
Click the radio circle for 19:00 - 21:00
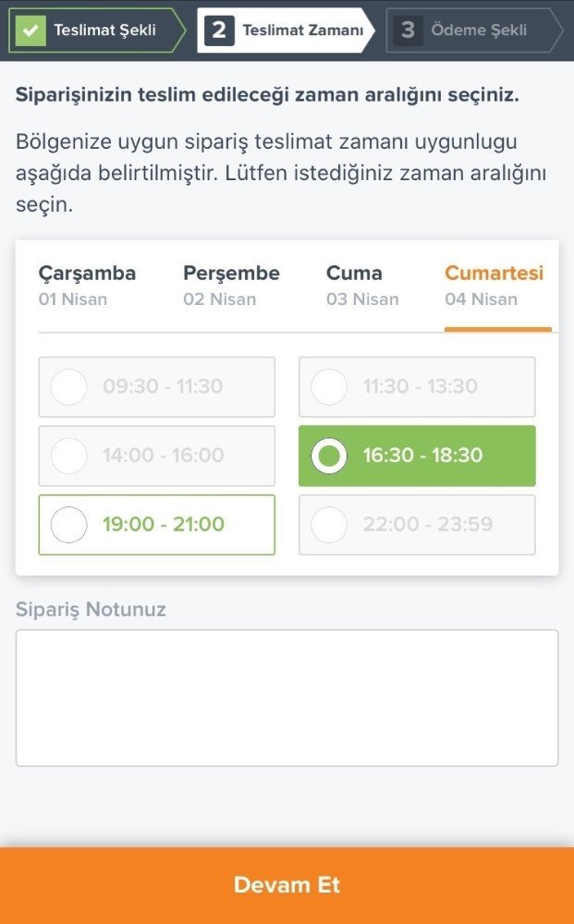tap(69, 525)
